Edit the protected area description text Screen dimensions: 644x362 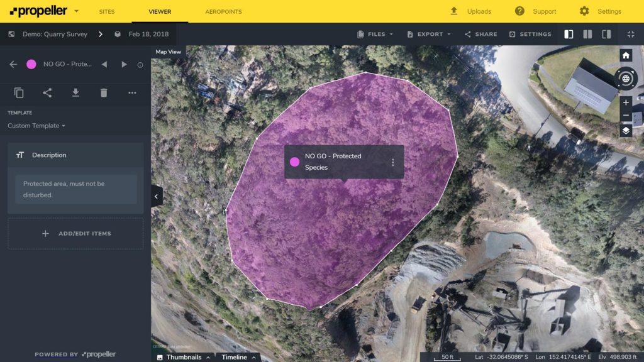point(75,189)
